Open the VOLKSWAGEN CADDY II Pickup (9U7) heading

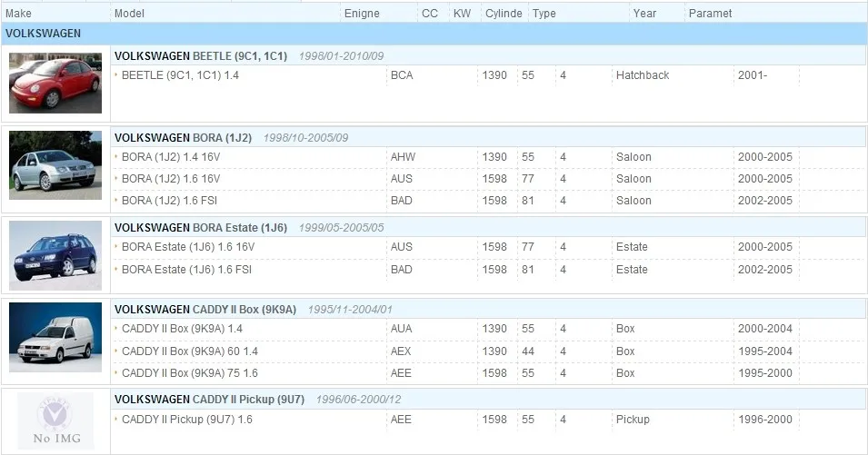click(209, 399)
